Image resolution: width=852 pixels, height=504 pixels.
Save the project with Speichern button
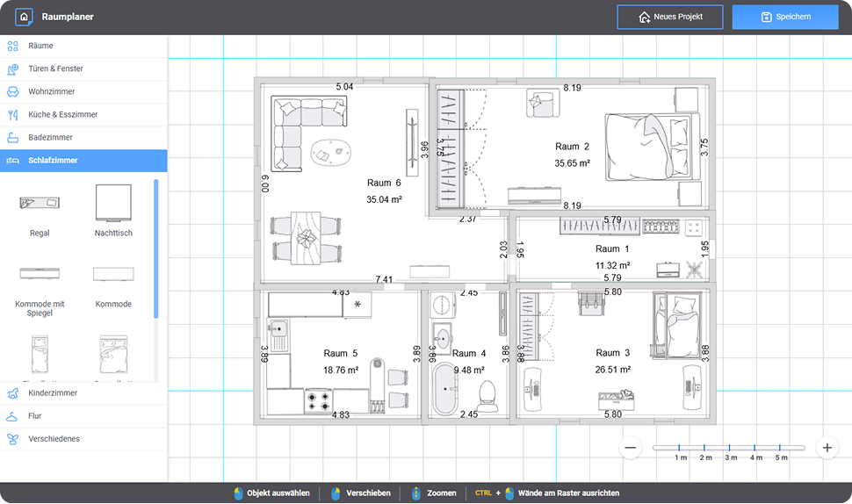coord(785,17)
